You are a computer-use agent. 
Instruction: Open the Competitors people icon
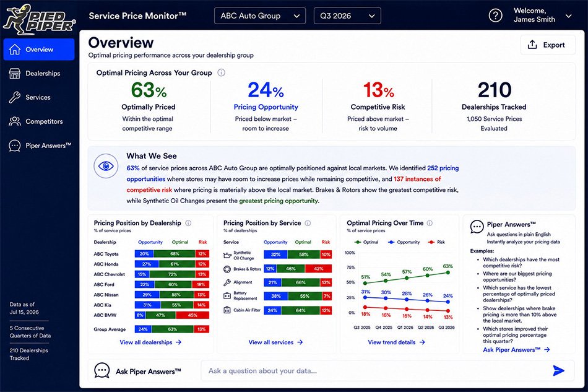pos(15,121)
